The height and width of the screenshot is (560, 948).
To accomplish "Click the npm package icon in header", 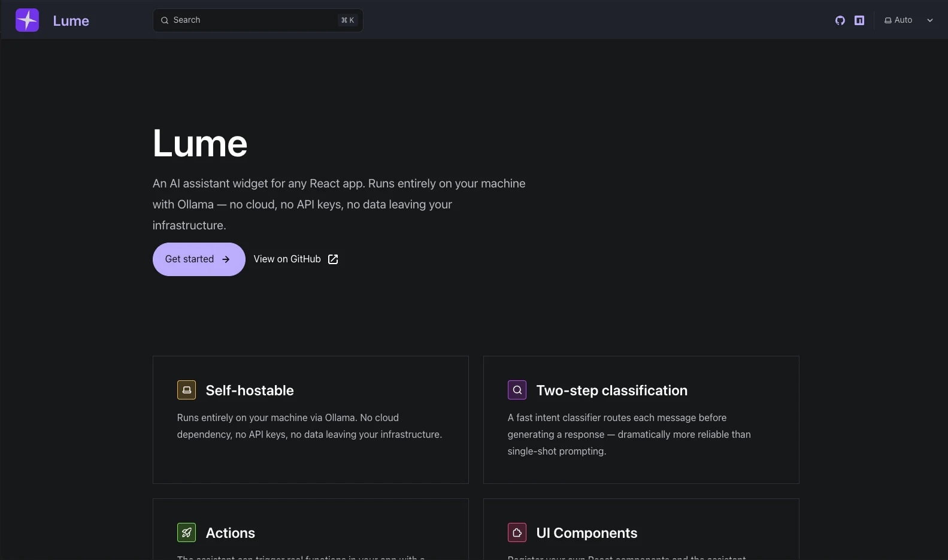I will [859, 20].
